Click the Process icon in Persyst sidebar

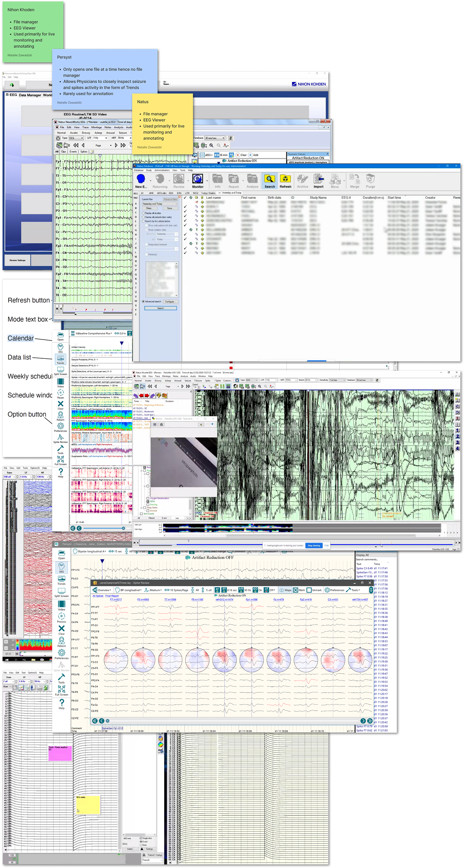(x=62, y=618)
